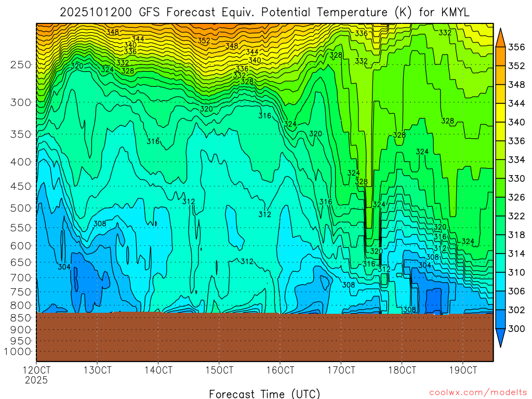The height and width of the screenshot is (399, 532).
Task: Click the year 2025 below the time axis
Action: pos(36,380)
